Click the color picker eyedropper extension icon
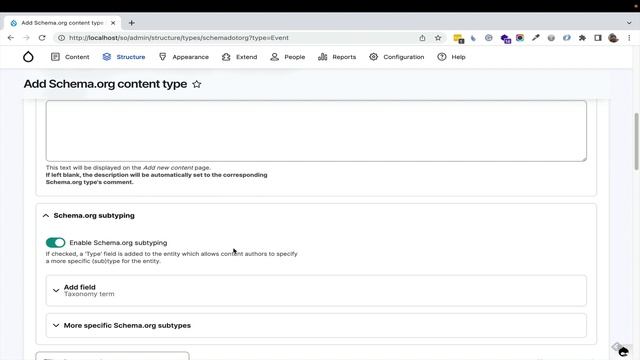Viewport: 640px width, 360px height. pyautogui.click(x=536, y=38)
